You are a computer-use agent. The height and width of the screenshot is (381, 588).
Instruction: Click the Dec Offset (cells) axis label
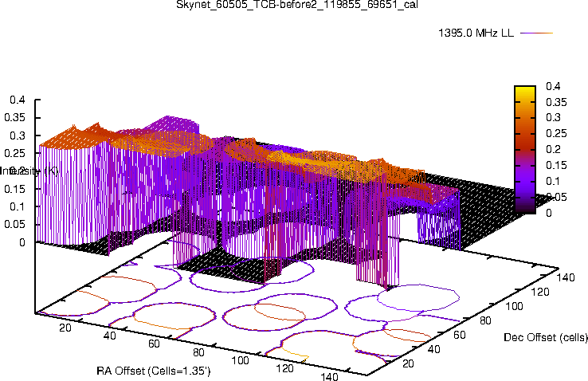point(546,337)
